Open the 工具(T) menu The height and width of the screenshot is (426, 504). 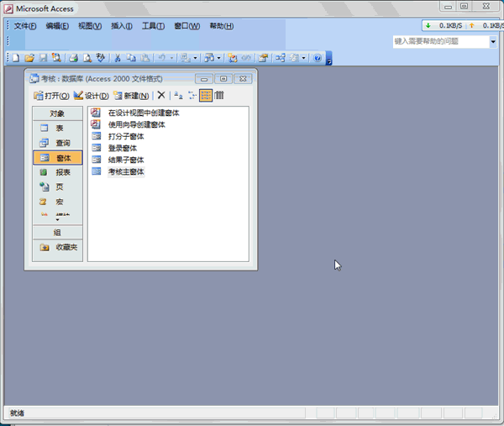point(154,26)
